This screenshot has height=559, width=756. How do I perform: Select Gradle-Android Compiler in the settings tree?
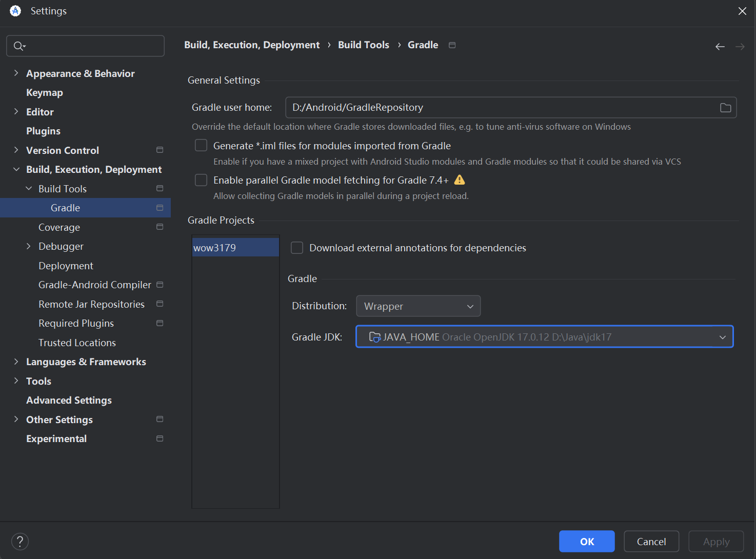(95, 285)
